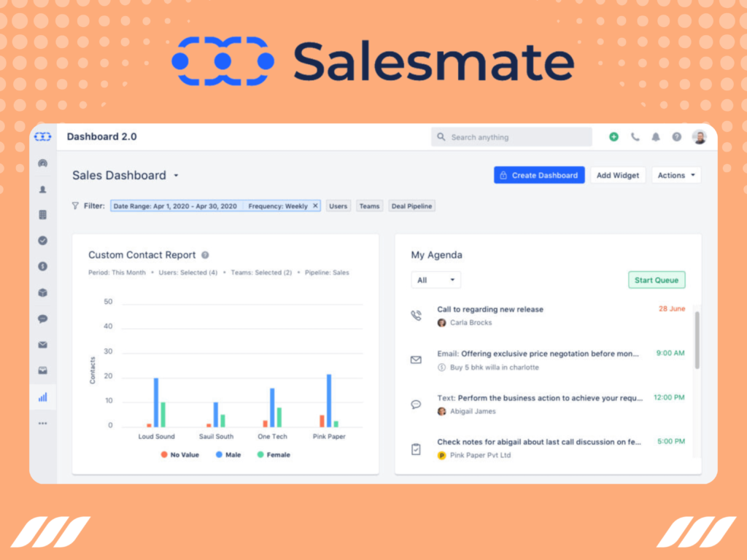Open the Deals section using the dollar icon

coord(42,266)
